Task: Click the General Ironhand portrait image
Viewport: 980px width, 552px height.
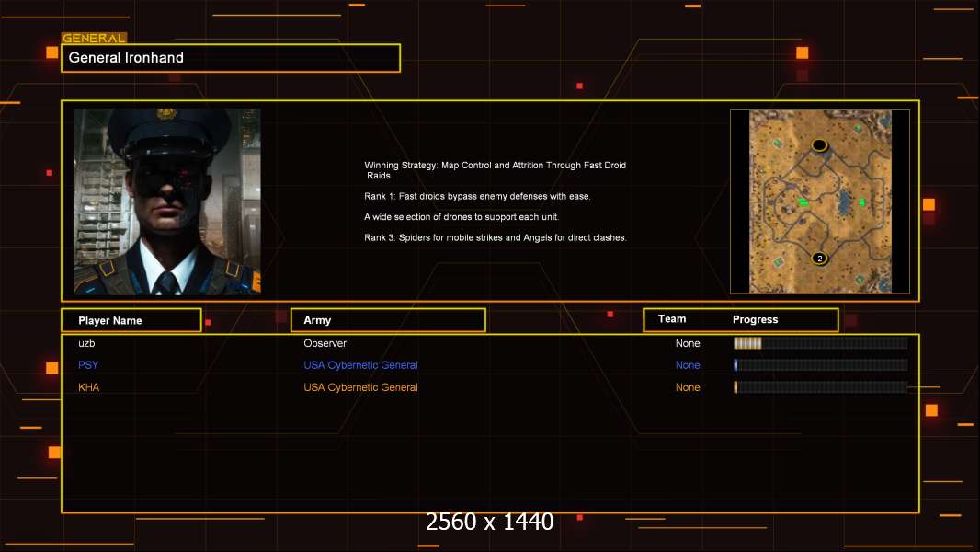Action: (x=166, y=201)
